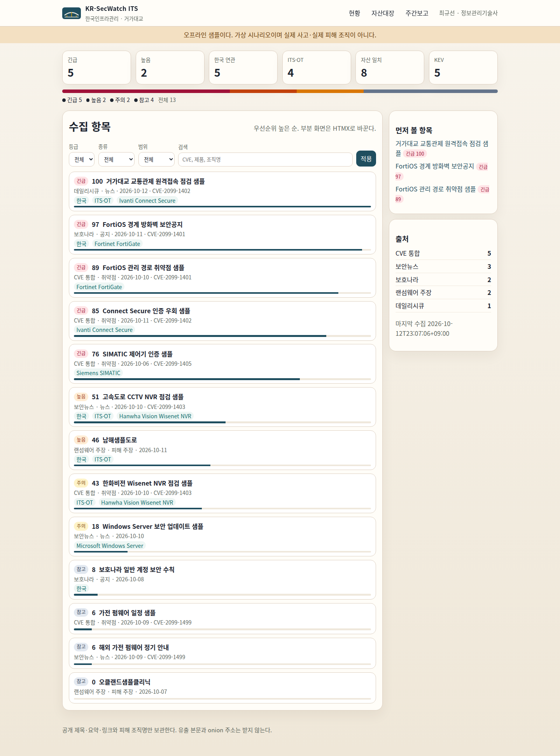The width and height of the screenshot is (560, 756).
Task: Go to 자산대장 page
Action: tap(383, 13)
